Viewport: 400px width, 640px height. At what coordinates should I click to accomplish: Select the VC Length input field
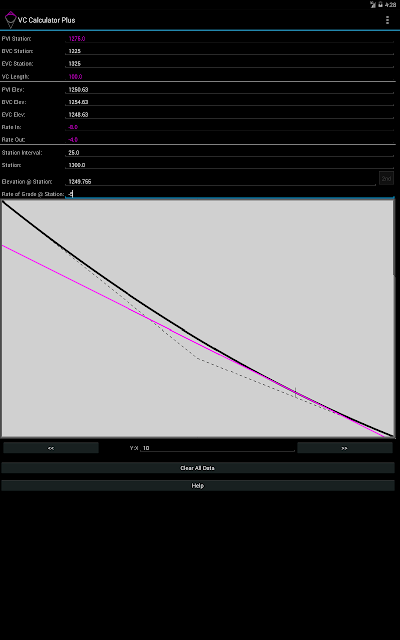tap(230, 76)
